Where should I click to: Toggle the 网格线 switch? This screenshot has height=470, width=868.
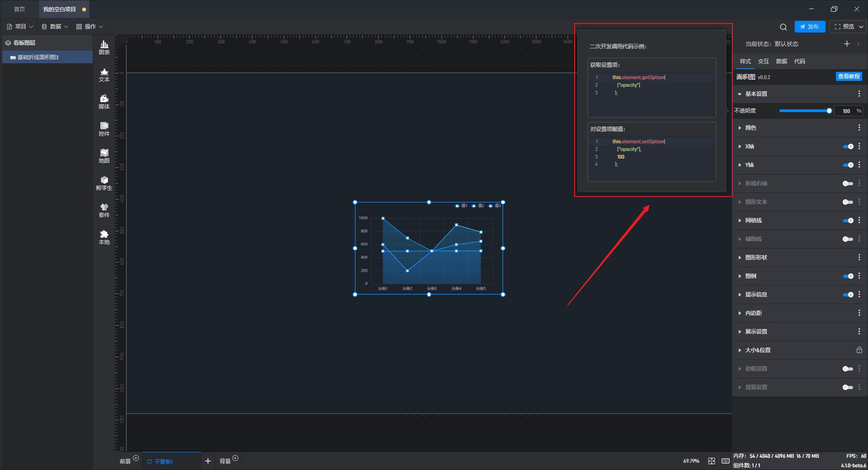[x=848, y=221]
